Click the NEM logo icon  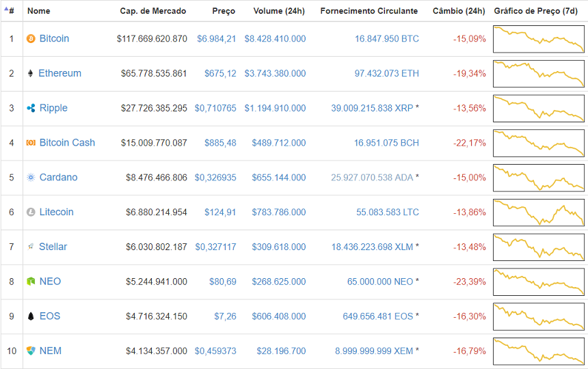[31, 351]
